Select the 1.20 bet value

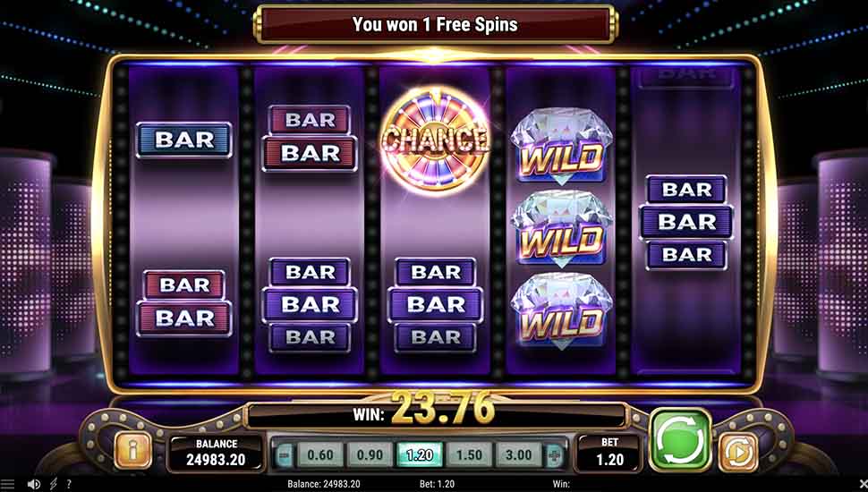[420, 455]
